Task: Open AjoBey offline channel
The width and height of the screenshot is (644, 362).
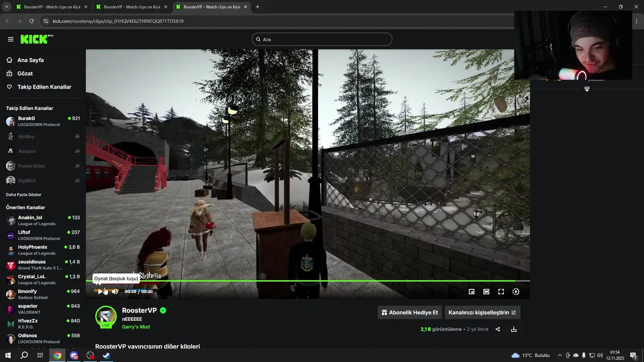Action: (x=43, y=136)
